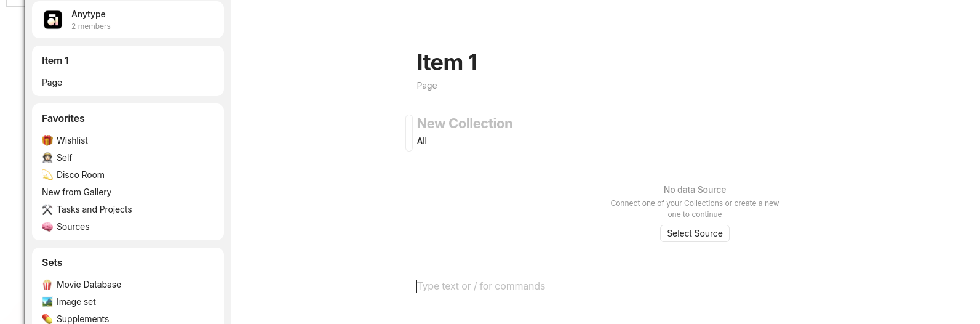This screenshot has width=980, height=324.
Task: Click the Movie Database popcorn icon
Action: pyautogui.click(x=47, y=285)
